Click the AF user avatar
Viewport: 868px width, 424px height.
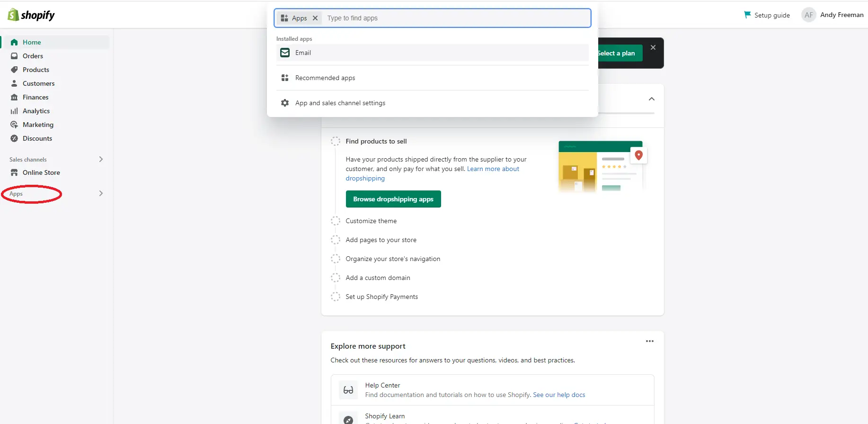(x=809, y=15)
